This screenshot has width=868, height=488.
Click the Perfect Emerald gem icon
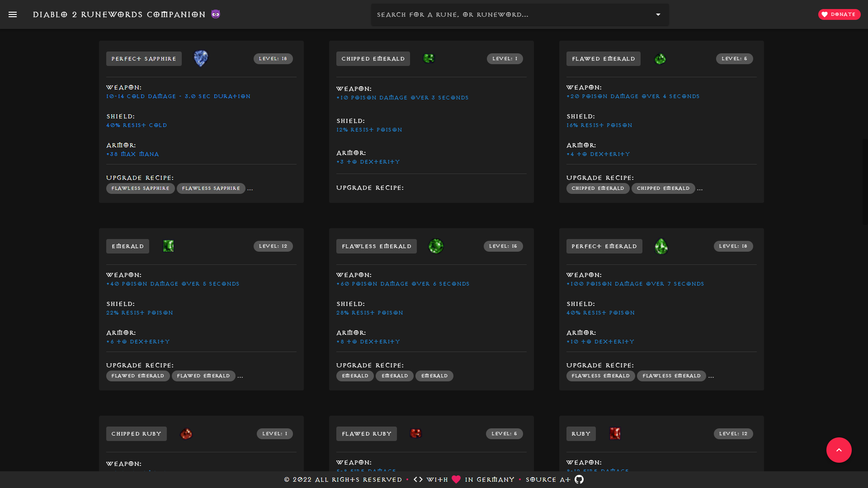tap(661, 246)
